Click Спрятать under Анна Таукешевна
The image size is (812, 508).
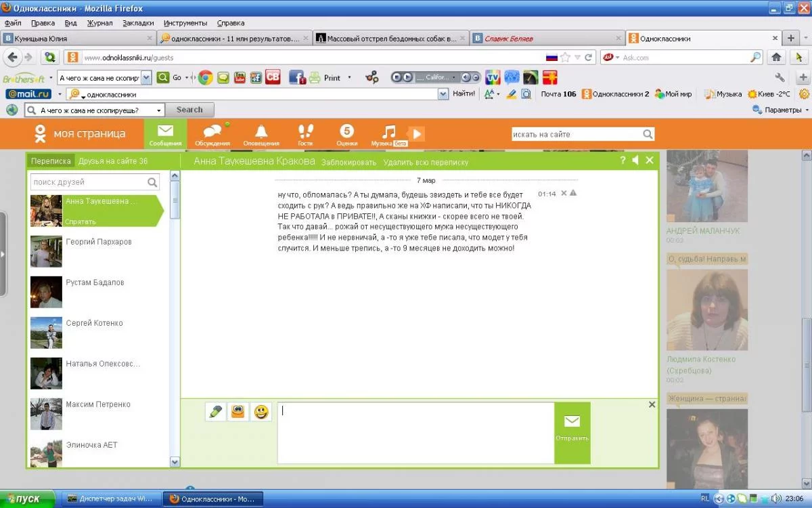tap(81, 221)
